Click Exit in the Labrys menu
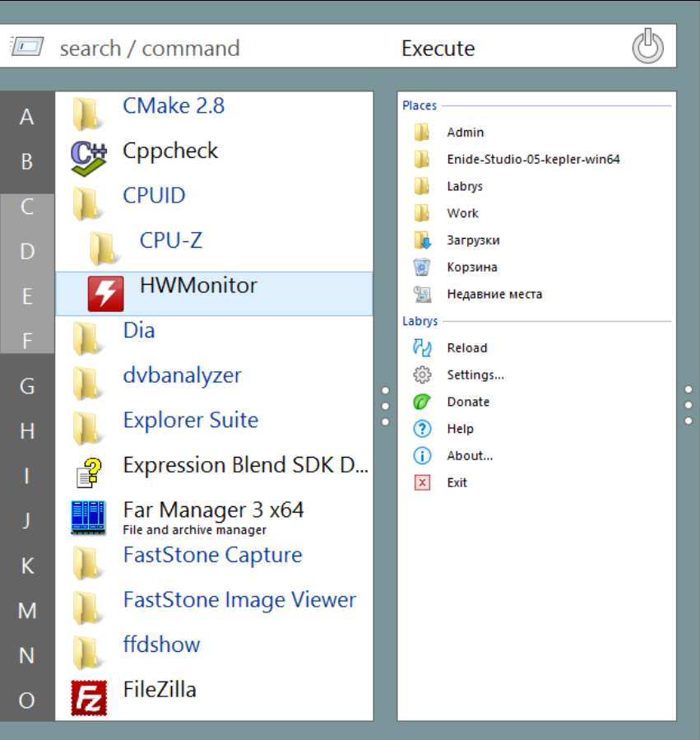 tap(457, 483)
